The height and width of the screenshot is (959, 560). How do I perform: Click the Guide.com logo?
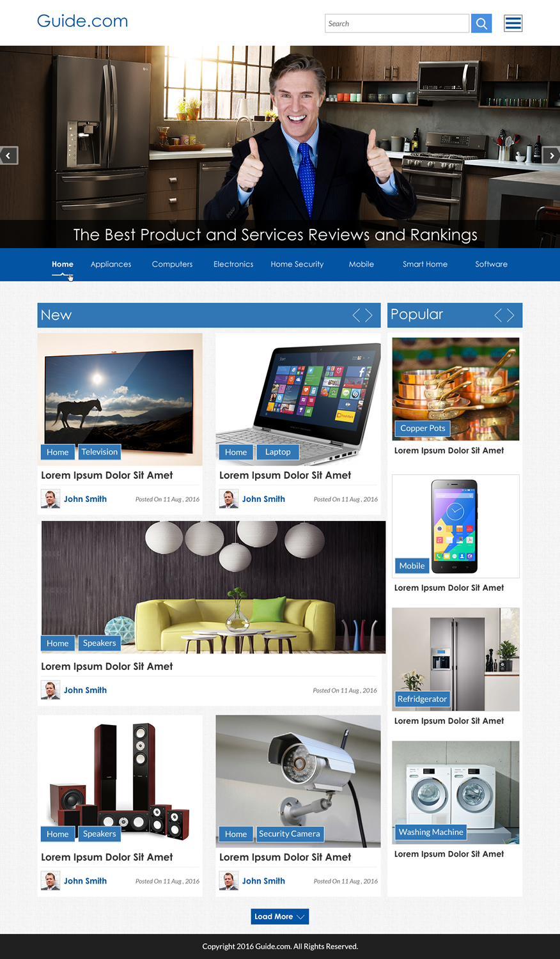click(x=82, y=21)
